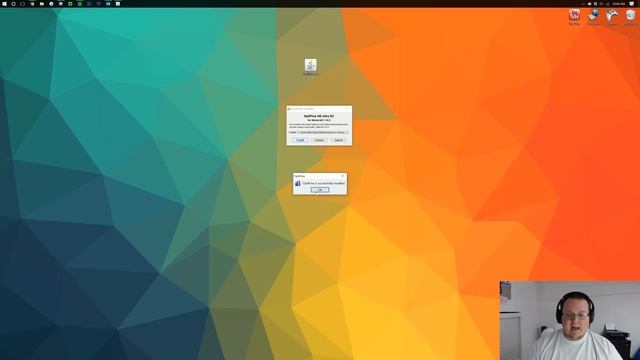The width and height of the screenshot is (640, 360).
Task: Click the system clock in taskbar
Action: click(x=619, y=4)
